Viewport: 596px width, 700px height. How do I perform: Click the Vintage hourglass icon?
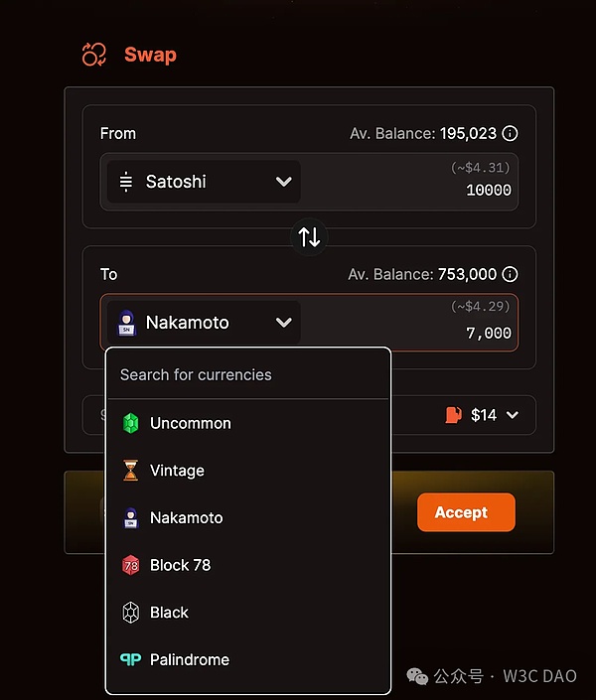130,471
